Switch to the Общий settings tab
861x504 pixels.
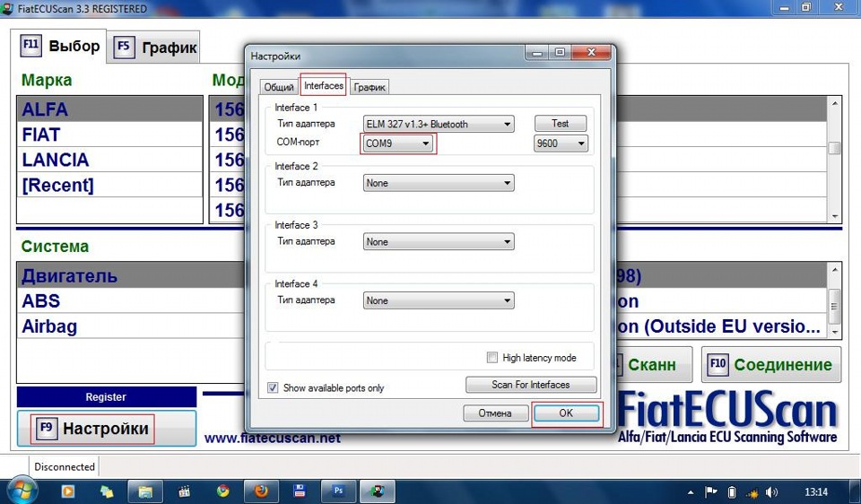[x=279, y=87]
